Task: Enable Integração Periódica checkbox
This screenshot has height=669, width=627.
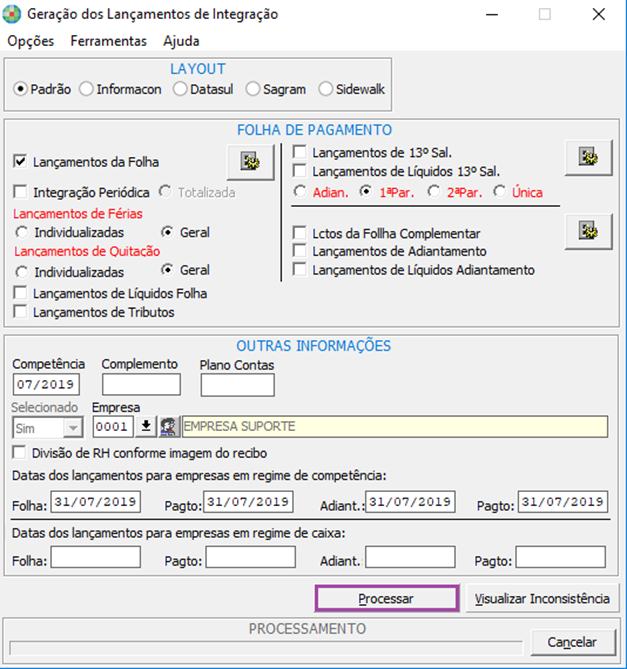Action: point(20,192)
